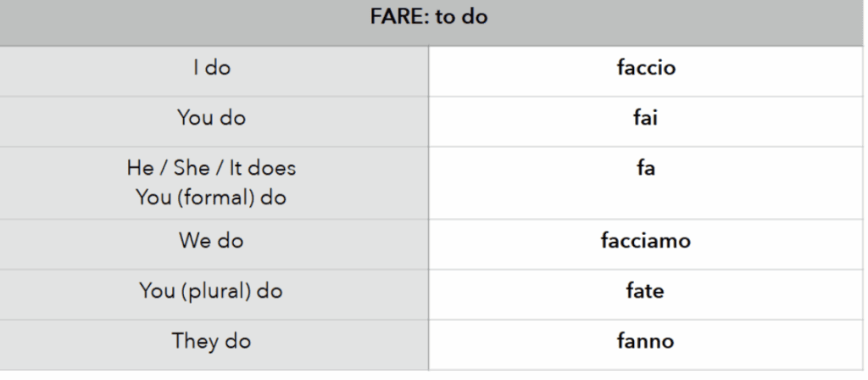
Task: Select the word 'fai'
Action: pyautogui.click(x=646, y=117)
